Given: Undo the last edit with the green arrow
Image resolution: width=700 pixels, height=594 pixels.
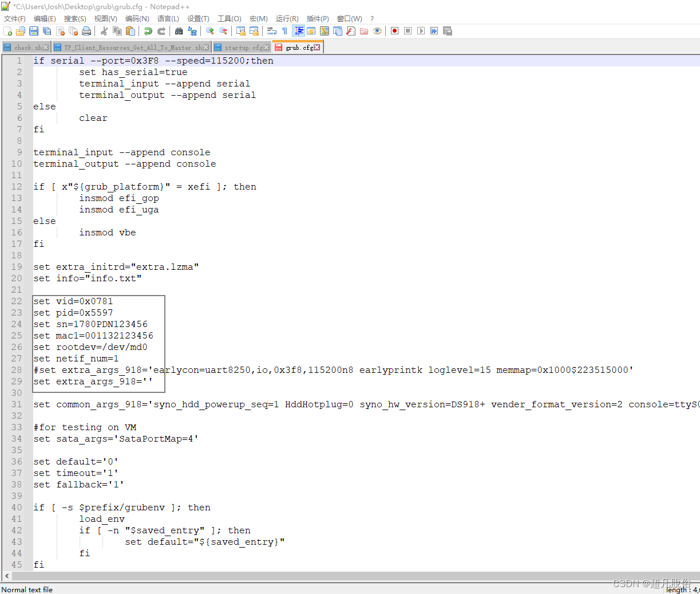Looking at the screenshot, I should 148,31.
